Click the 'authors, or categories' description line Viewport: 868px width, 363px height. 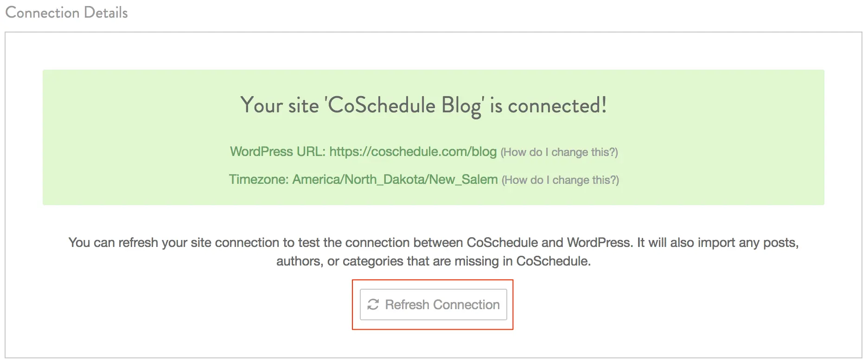click(x=434, y=261)
